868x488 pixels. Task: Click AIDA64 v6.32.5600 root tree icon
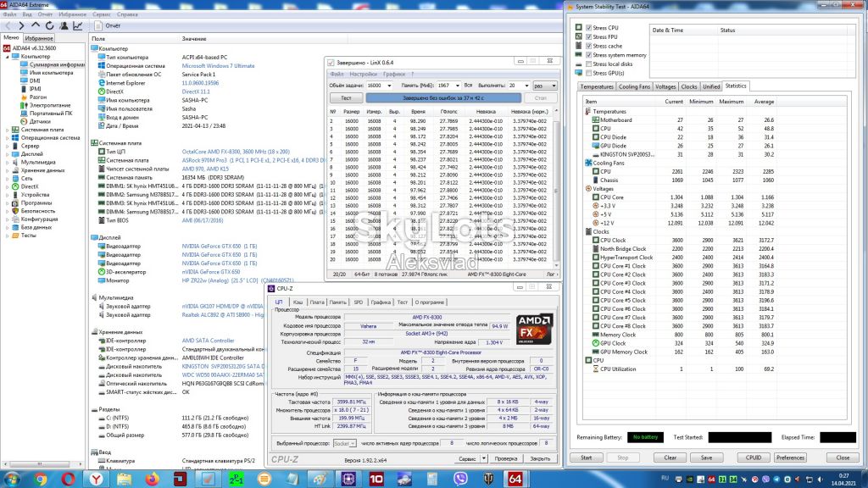pos(7,48)
